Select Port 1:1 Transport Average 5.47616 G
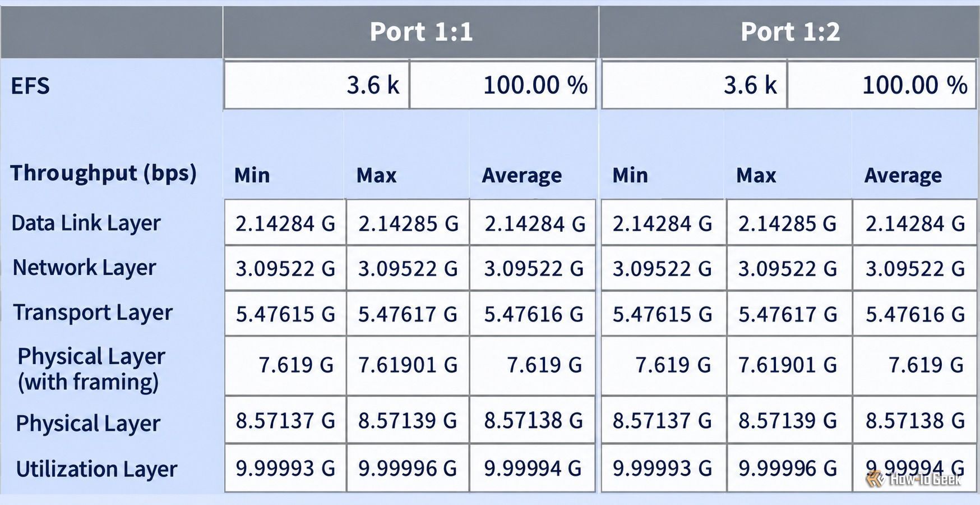Screen dimensions: 980x505 click(533, 314)
